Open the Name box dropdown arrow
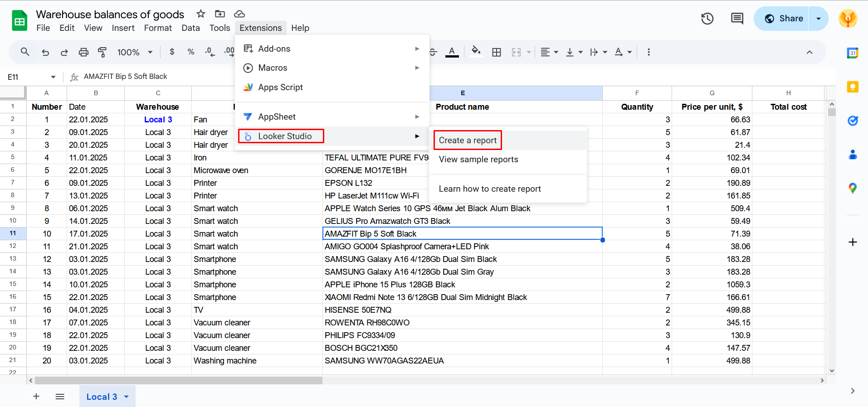868x407 pixels. [x=53, y=77]
